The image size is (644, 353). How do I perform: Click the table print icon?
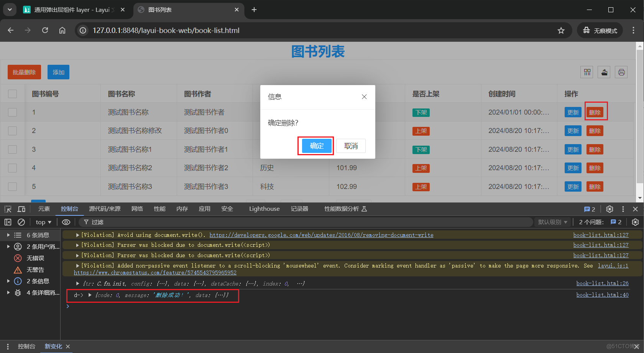(621, 72)
